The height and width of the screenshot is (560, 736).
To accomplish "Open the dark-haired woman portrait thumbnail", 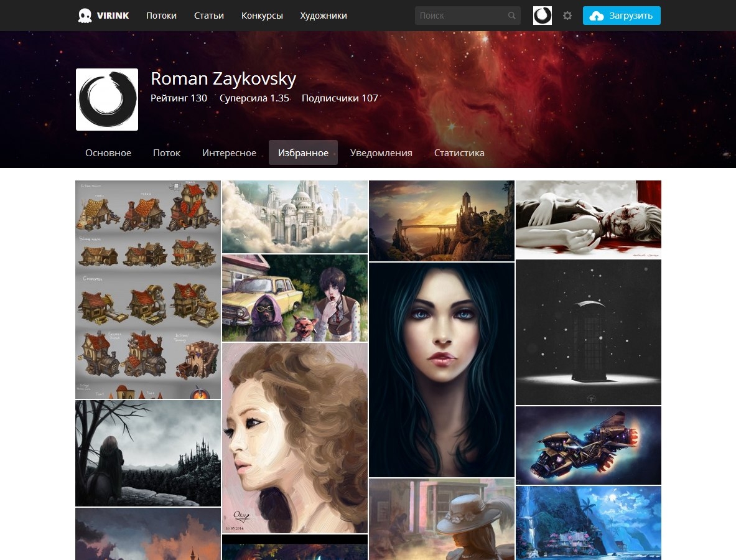I will 442,370.
